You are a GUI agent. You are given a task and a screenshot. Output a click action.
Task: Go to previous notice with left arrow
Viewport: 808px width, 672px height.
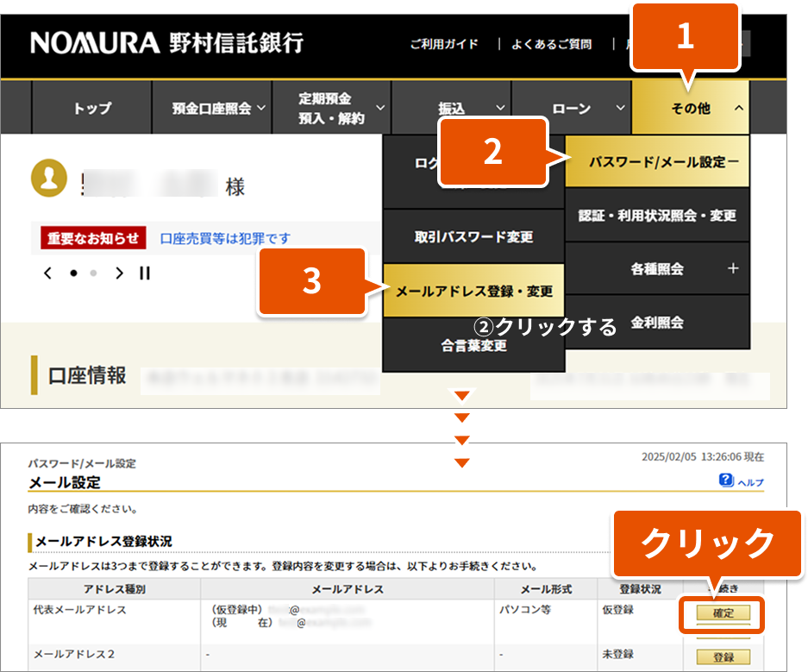click(x=48, y=273)
